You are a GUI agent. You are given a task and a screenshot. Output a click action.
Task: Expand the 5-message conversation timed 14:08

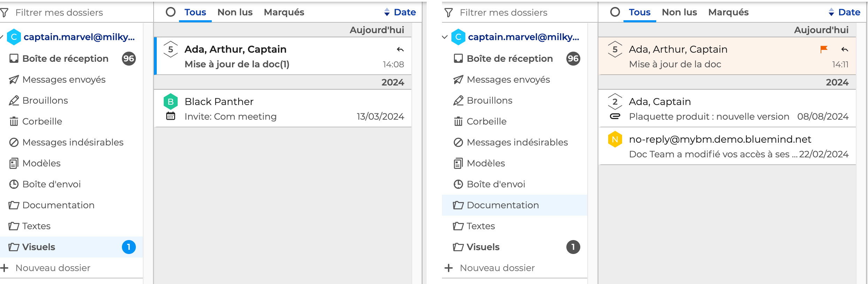pyautogui.click(x=171, y=49)
